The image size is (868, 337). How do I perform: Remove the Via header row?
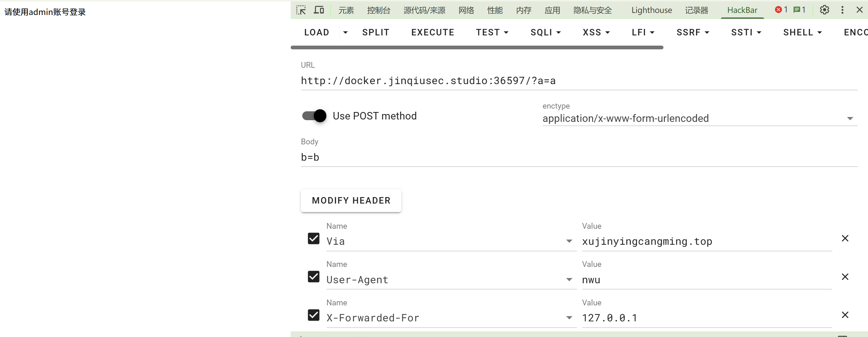point(845,238)
